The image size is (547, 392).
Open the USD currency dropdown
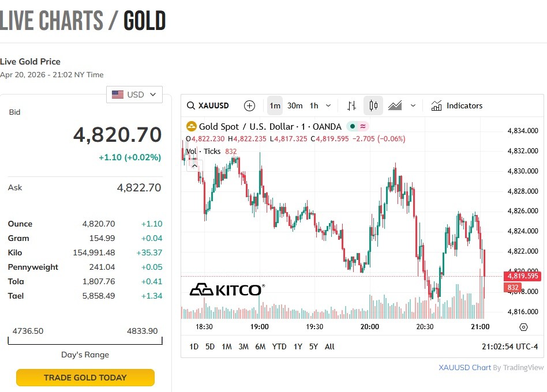coord(134,95)
